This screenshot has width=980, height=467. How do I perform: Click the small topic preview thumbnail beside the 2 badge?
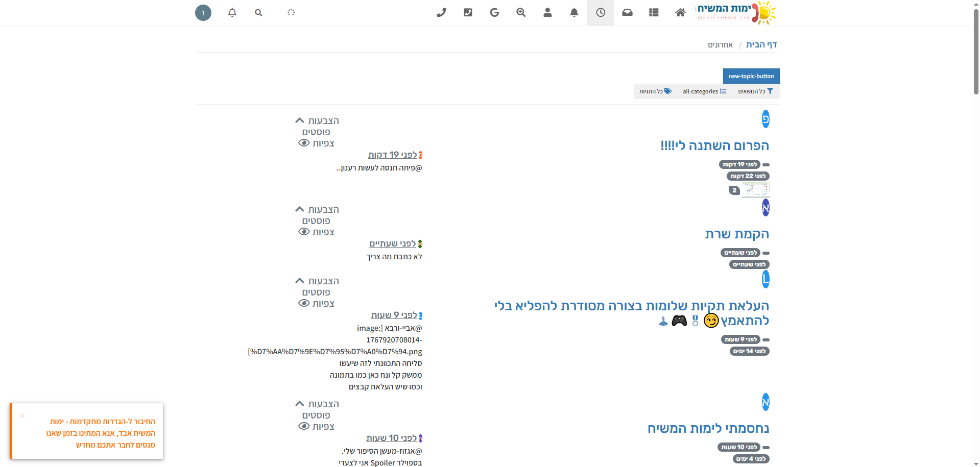[x=755, y=189]
